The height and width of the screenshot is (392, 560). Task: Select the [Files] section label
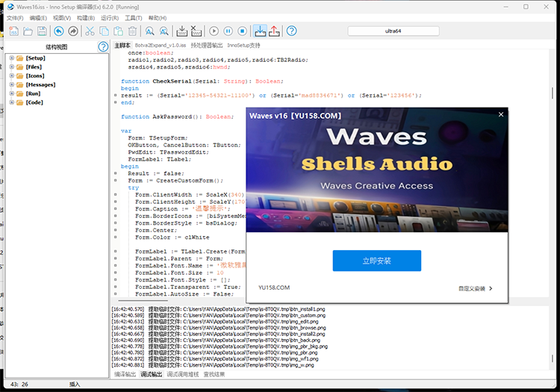point(34,66)
